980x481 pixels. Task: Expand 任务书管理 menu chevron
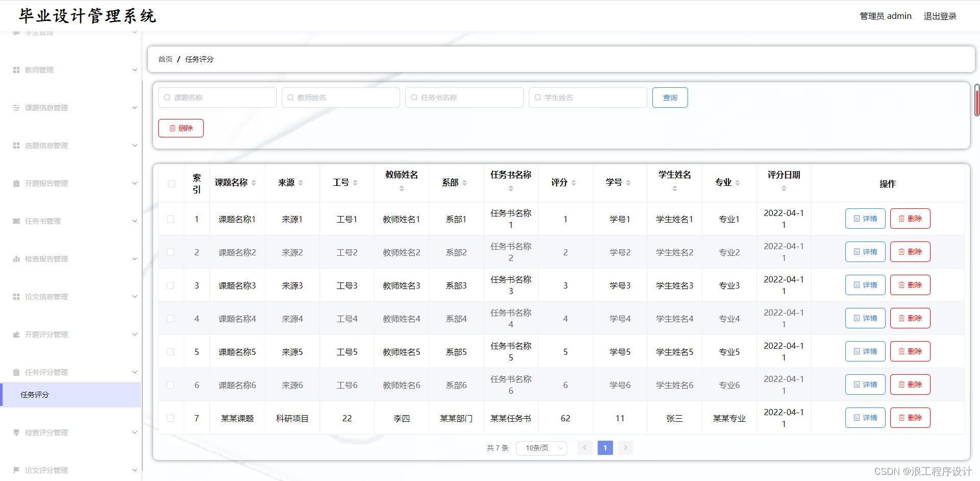tap(135, 221)
